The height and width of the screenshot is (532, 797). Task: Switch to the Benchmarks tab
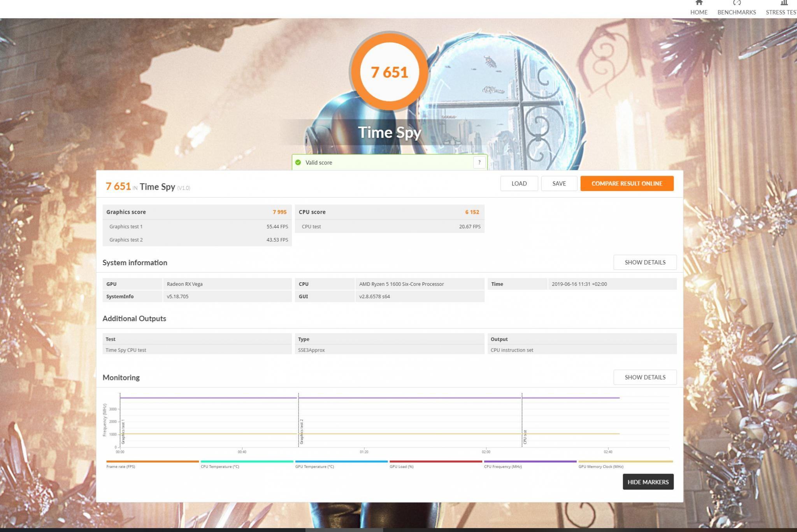pos(736,8)
